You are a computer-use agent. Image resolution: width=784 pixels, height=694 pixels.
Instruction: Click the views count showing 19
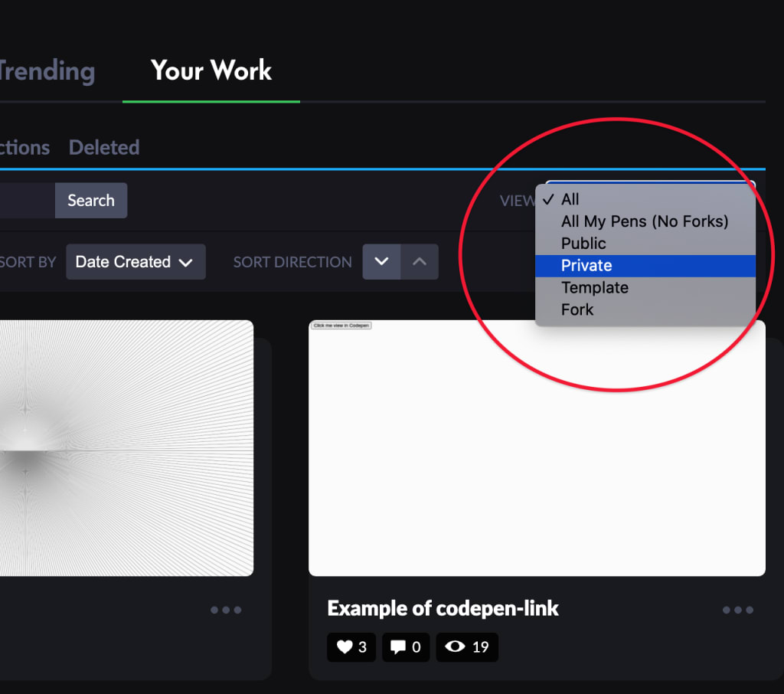[467, 647]
